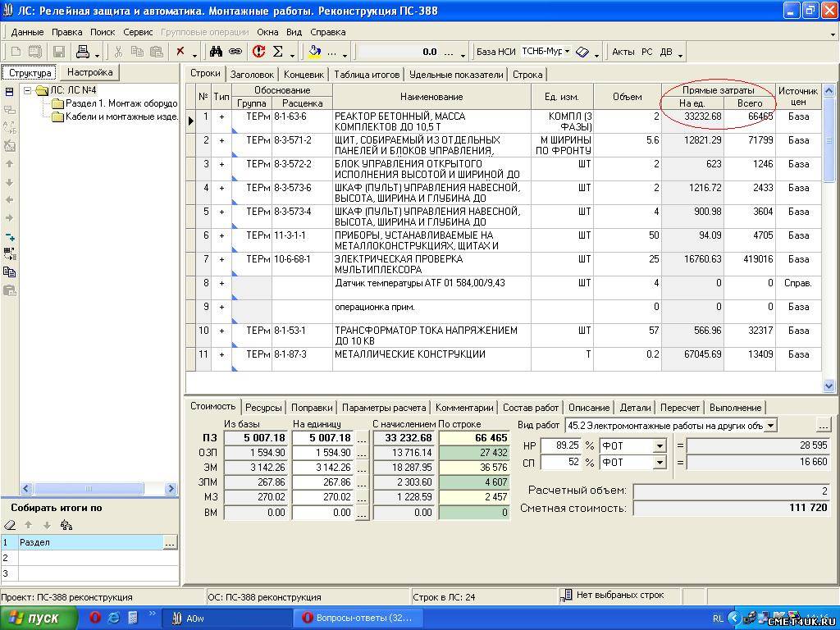Open the ТСНБ base dropdown in toolbar
This screenshot has height=630, width=840.
pos(567,52)
